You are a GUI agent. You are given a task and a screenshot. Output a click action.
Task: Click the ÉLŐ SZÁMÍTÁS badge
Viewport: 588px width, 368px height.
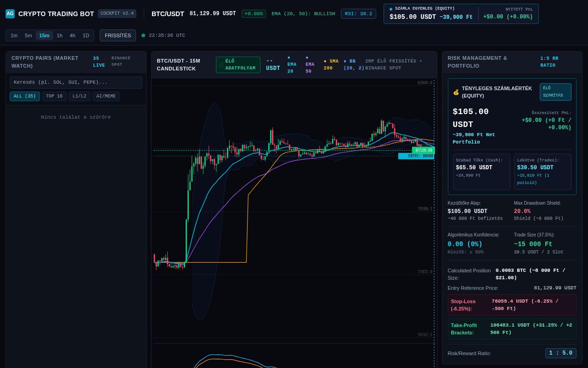pyautogui.click(x=555, y=92)
